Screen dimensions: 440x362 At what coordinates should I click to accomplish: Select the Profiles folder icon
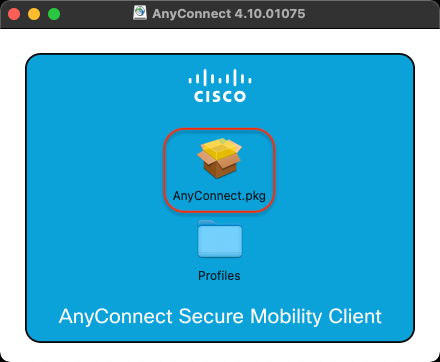[x=220, y=239]
